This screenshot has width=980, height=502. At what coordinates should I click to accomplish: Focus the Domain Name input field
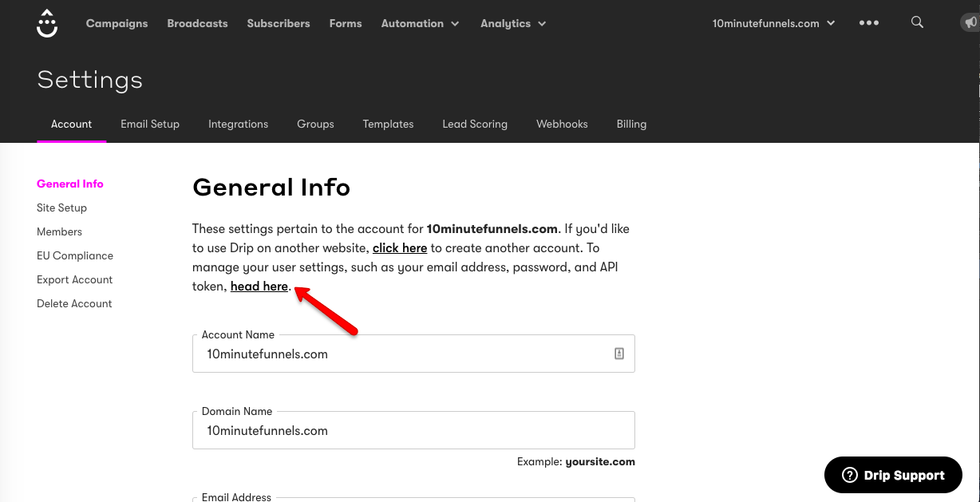point(413,430)
